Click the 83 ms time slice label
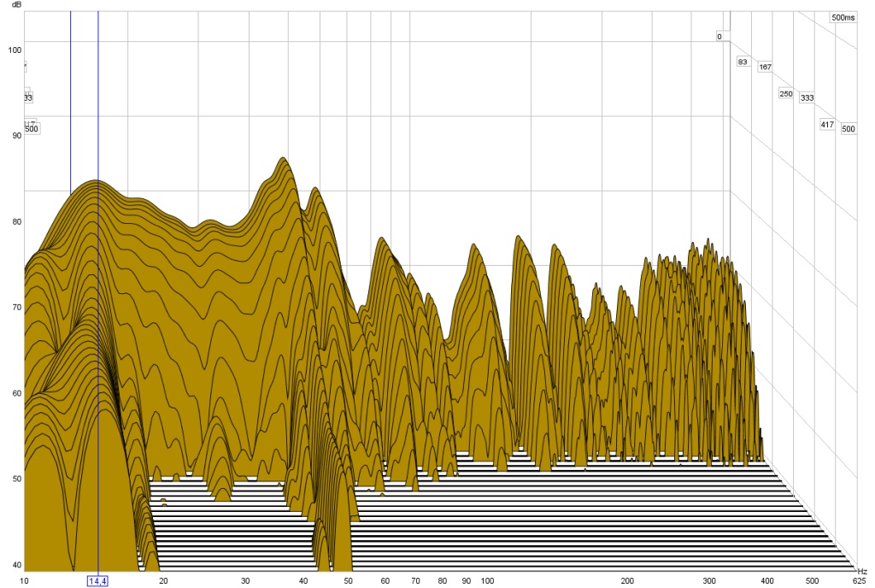The width and height of the screenshot is (875, 588). [743, 62]
